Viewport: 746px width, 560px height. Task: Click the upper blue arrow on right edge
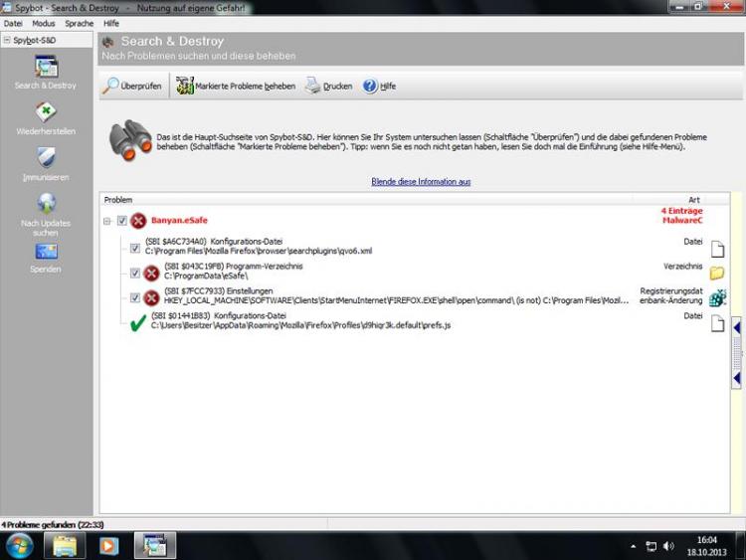coord(737,328)
